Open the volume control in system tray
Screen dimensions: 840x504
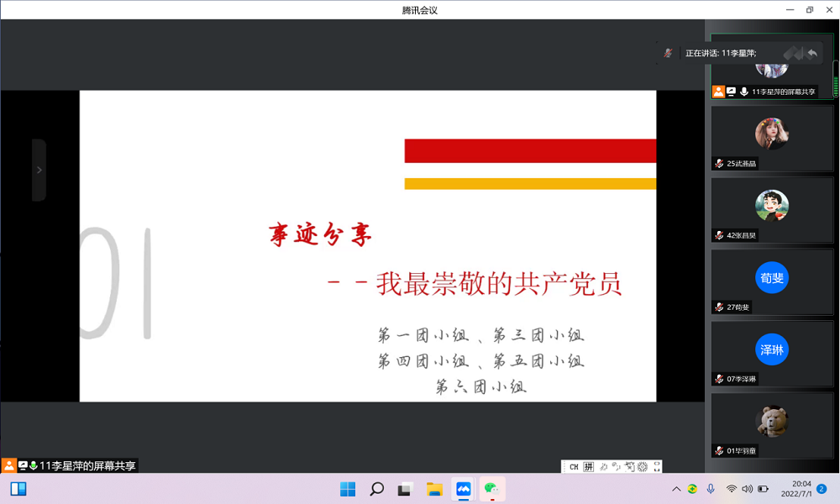point(747,489)
